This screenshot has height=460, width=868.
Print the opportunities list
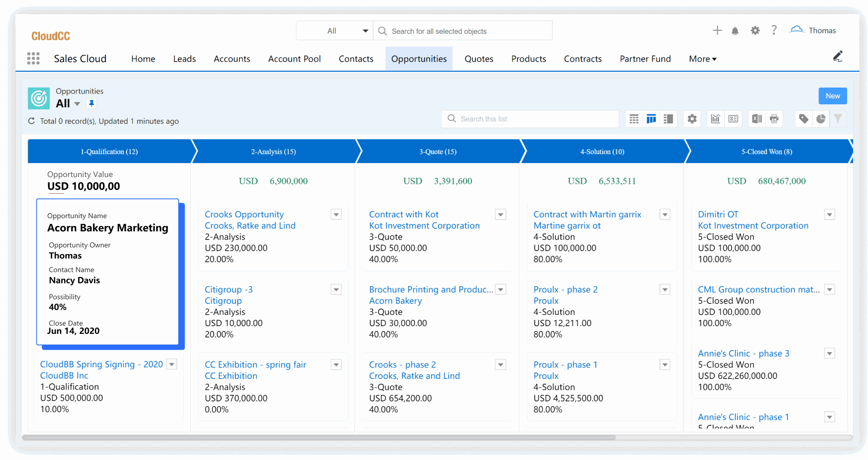(x=774, y=119)
